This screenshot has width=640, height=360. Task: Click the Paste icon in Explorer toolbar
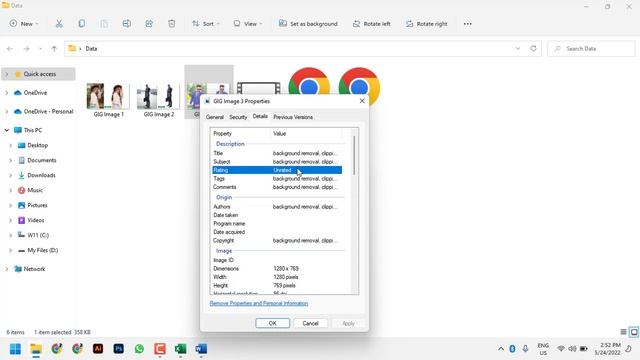104,24
